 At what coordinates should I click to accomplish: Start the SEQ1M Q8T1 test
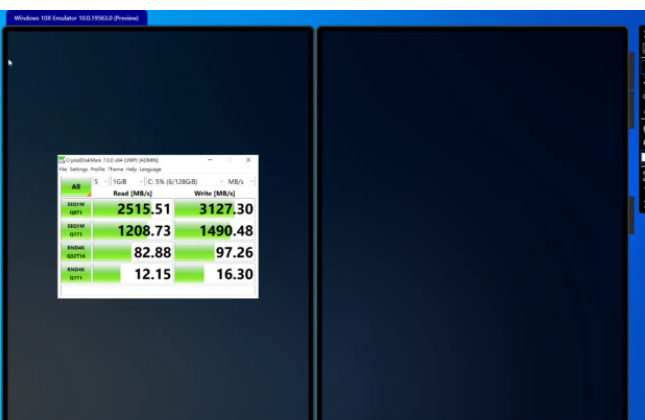(x=76, y=209)
